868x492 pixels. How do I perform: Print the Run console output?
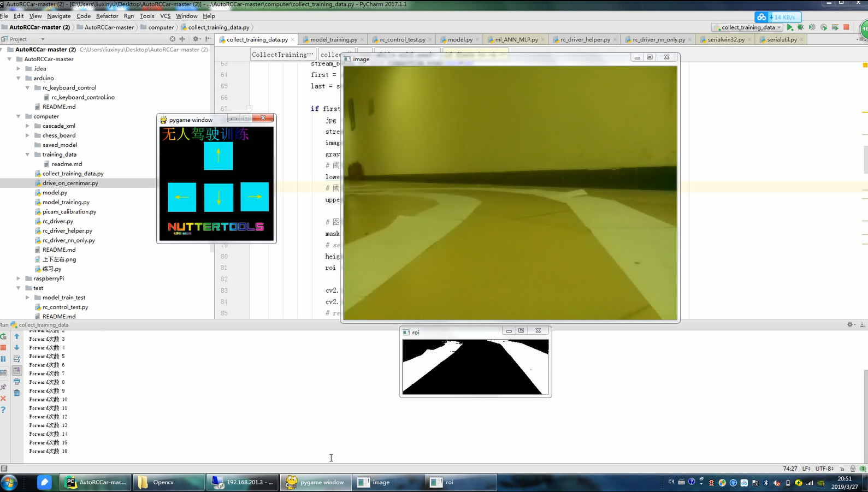click(16, 382)
